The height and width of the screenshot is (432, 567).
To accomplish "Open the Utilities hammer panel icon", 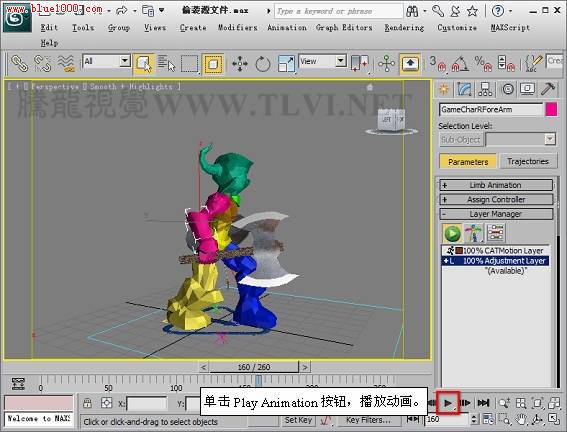I will [x=548, y=89].
